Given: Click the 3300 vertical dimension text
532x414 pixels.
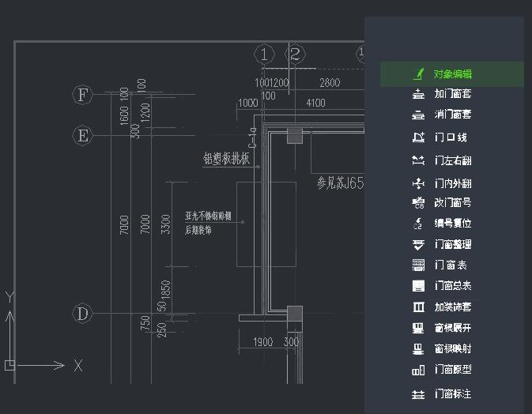Looking at the screenshot, I should (165, 224).
